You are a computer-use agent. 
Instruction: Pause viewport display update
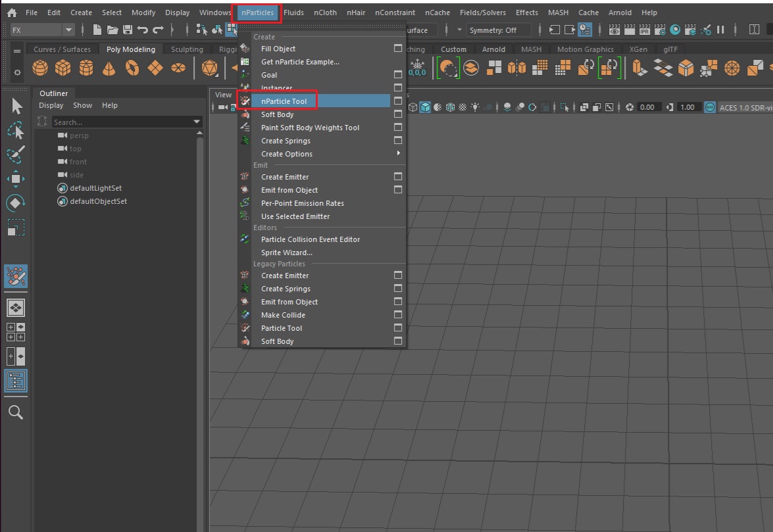tap(720, 30)
